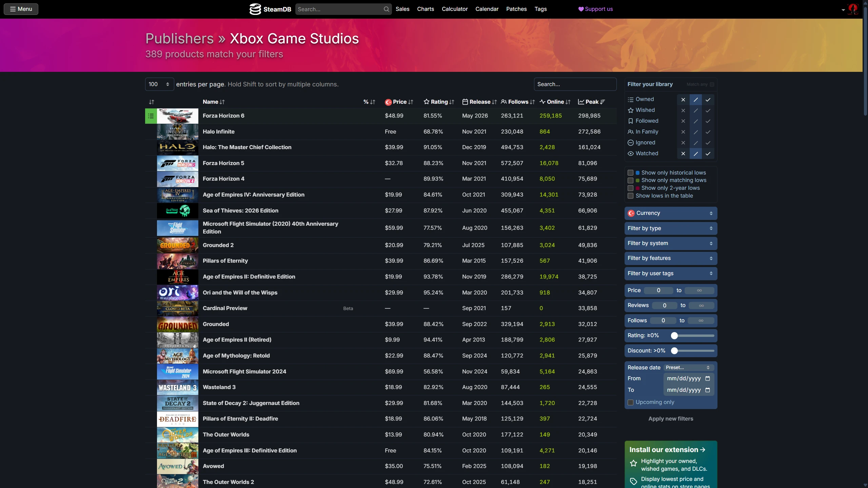Exclude Followed games with the X icon

point(683,121)
